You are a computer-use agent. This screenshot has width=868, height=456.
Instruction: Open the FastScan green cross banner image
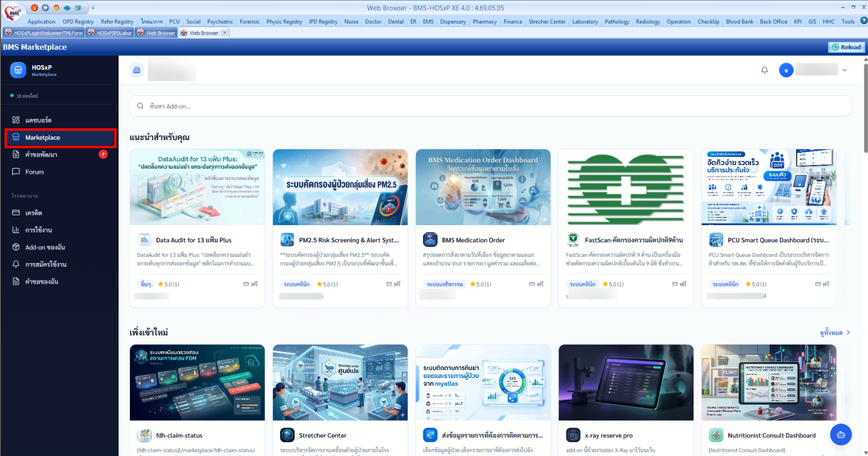(x=626, y=187)
